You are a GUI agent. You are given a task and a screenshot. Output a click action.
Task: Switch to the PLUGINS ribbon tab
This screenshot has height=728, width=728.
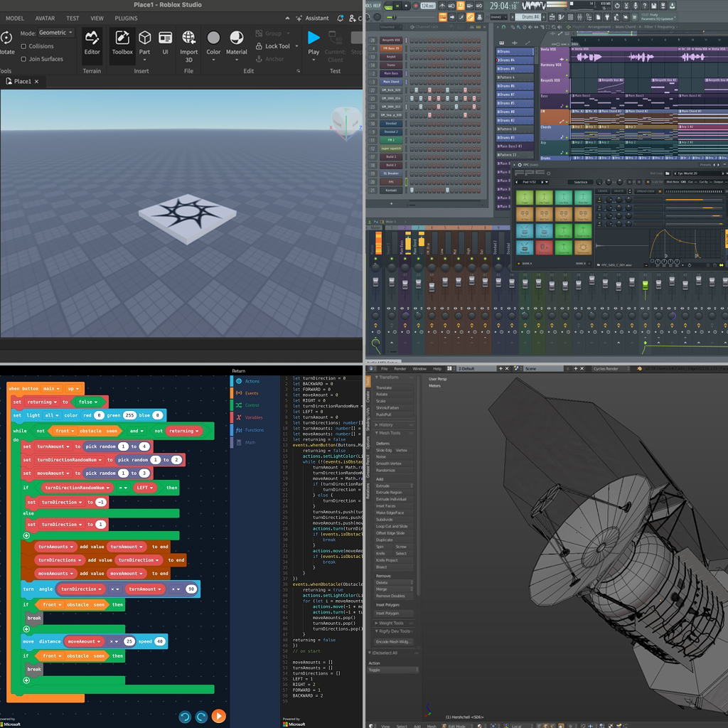126,18
